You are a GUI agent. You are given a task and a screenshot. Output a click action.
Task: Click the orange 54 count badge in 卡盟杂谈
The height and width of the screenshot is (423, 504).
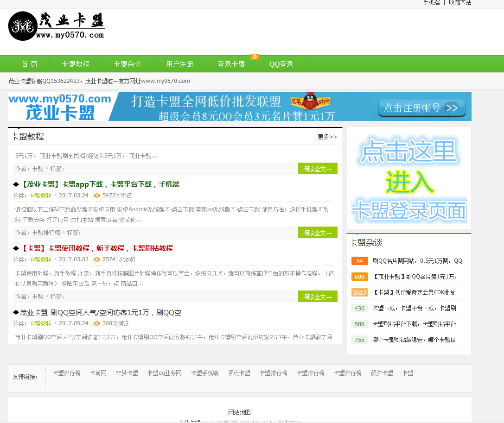tap(359, 261)
